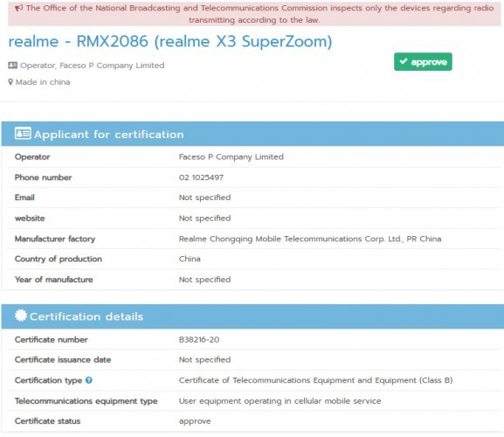Click 'Not specified' in Year of manufacture row
The image size is (504, 437).
coord(204,280)
